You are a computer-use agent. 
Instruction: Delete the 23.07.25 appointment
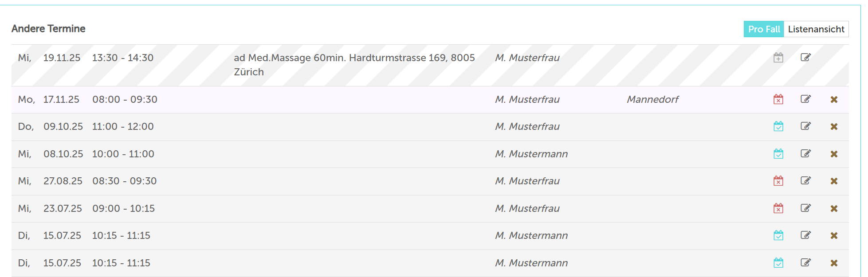(834, 209)
